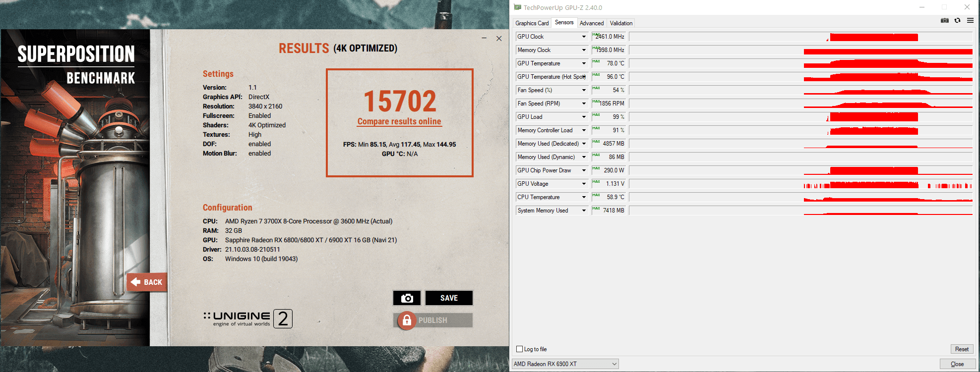Open the GPU Voltage sensor dropdown
This screenshot has height=372, width=980.
click(584, 184)
